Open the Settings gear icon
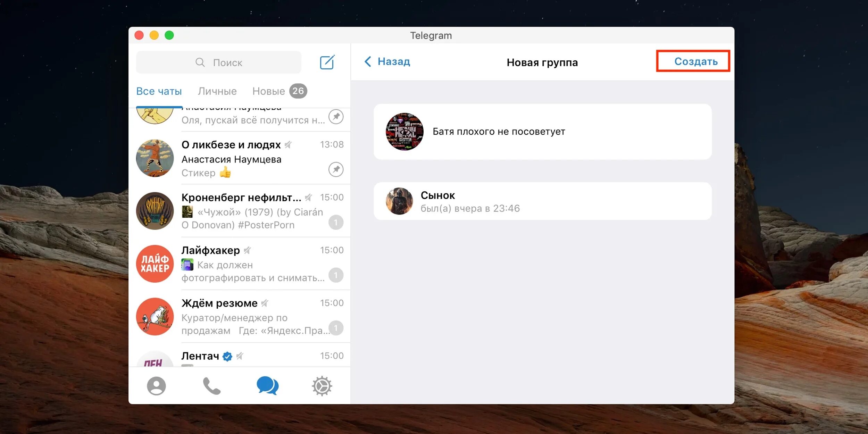 tap(322, 386)
